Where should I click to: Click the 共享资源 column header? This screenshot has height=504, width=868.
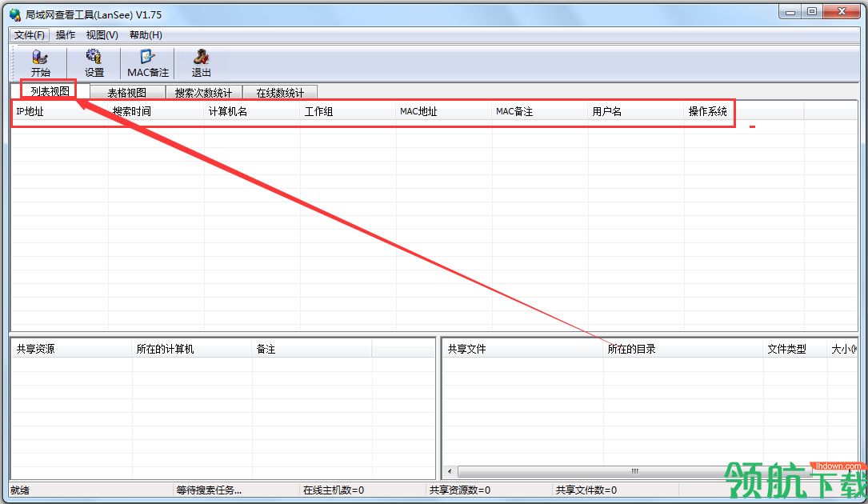point(72,349)
